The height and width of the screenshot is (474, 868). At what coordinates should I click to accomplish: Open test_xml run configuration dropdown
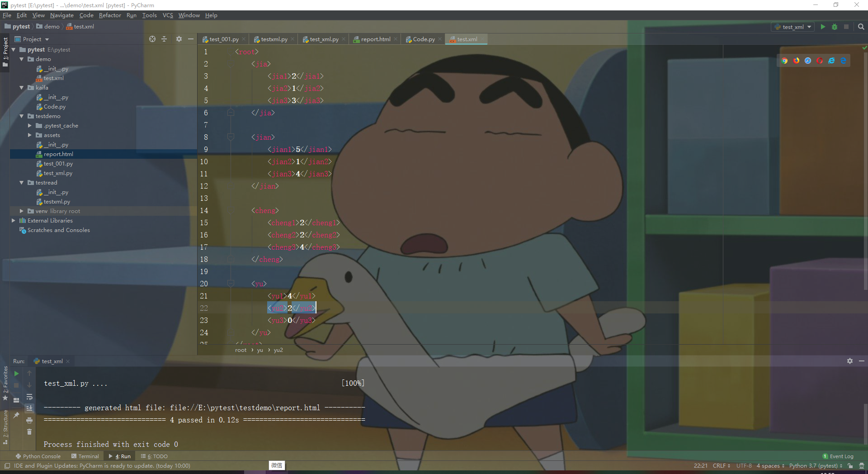click(793, 27)
